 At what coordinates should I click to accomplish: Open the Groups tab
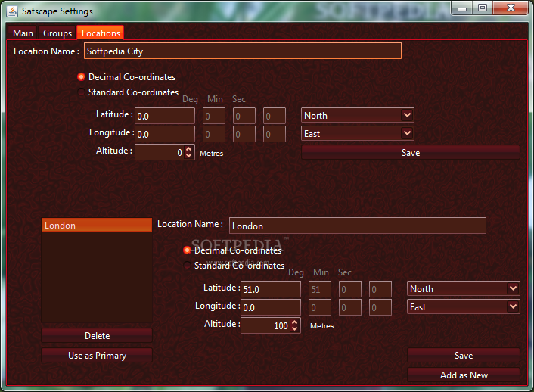[x=57, y=33]
